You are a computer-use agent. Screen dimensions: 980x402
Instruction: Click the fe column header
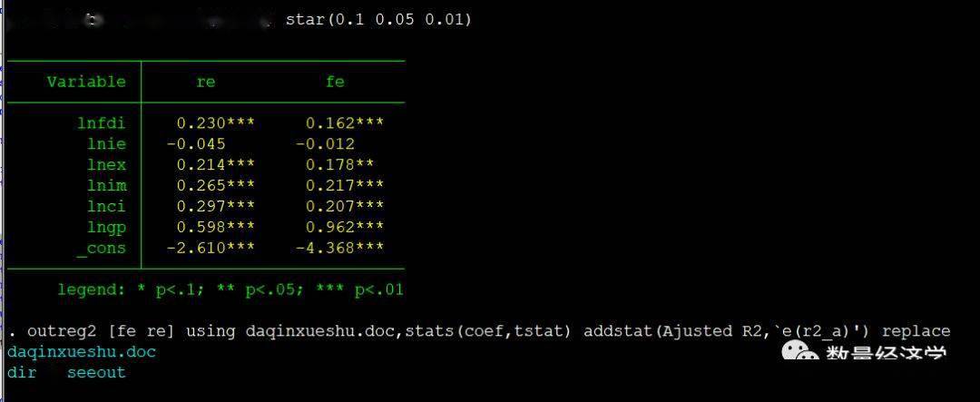tap(335, 82)
